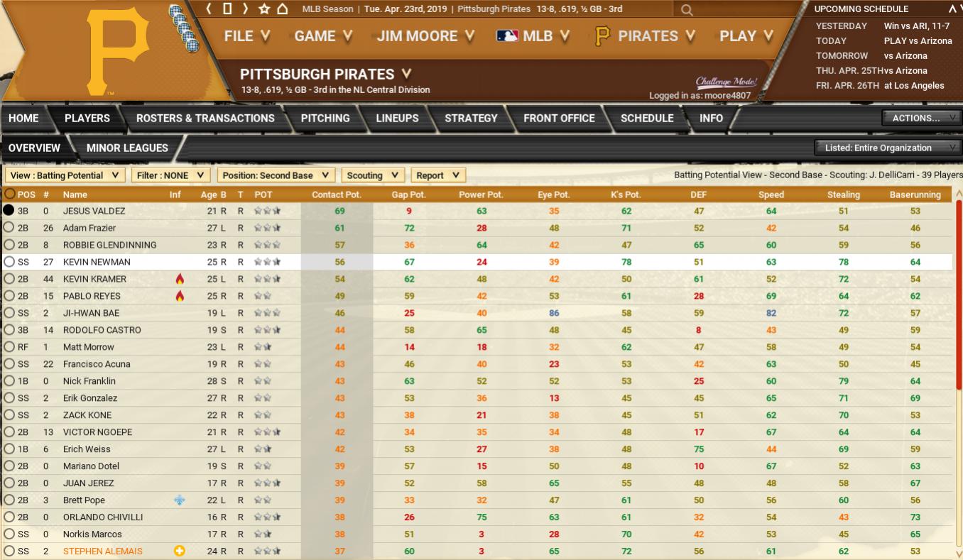Switch to the Pitching tab
This screenshot has height=560, width=963.
click(x=325, y=119)
